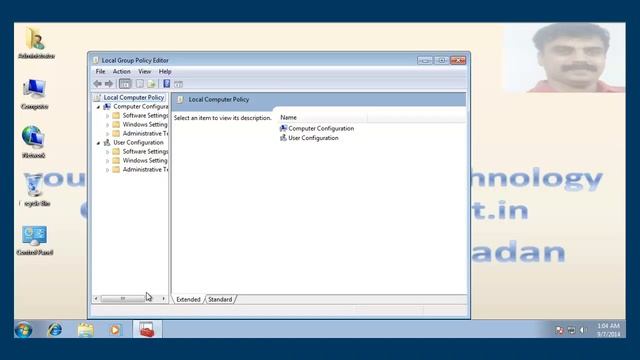
Task: Toggle the Show/Hide Console Tree button
Action: [125, 84]
